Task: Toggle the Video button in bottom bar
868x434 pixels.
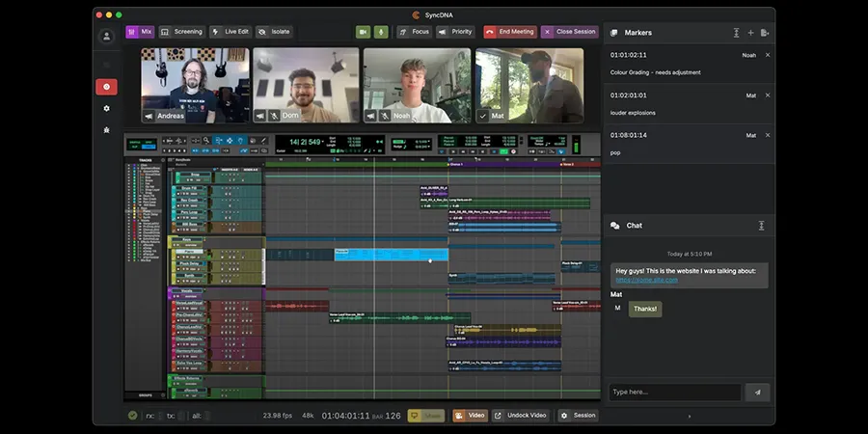Action: tap(470, 416)
